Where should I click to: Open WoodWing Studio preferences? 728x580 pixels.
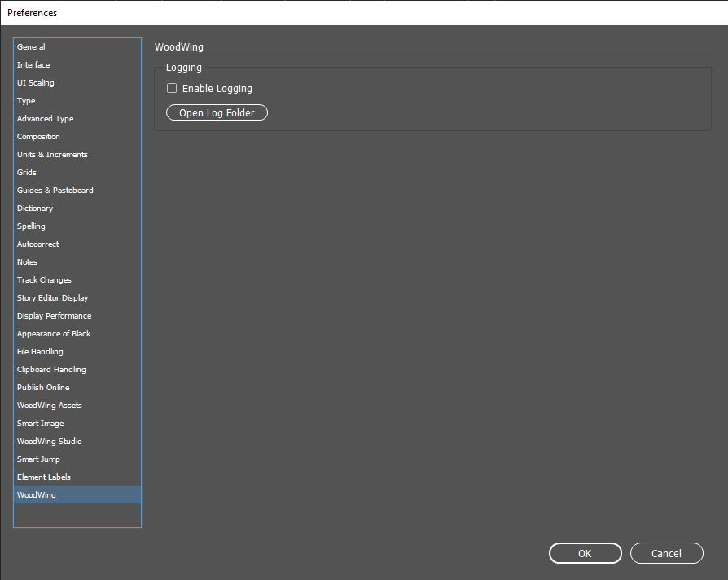pos(50,442)
